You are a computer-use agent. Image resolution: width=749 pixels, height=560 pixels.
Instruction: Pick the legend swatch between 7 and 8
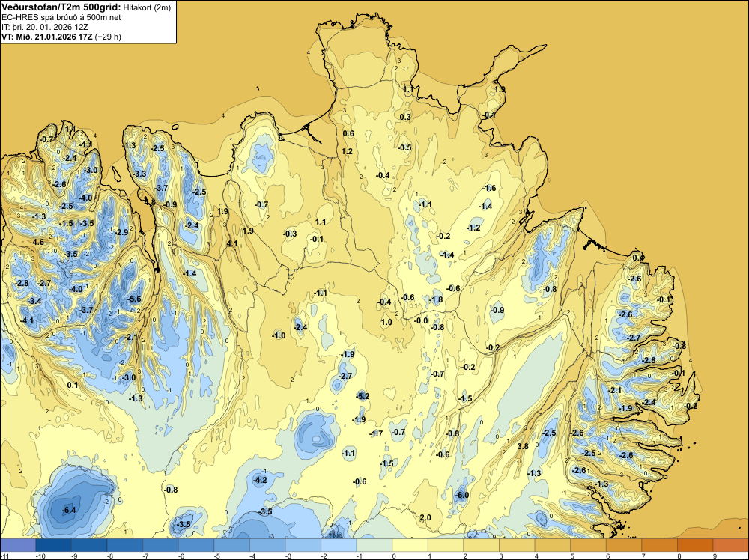pyautogui.click(x=660, y=545)
